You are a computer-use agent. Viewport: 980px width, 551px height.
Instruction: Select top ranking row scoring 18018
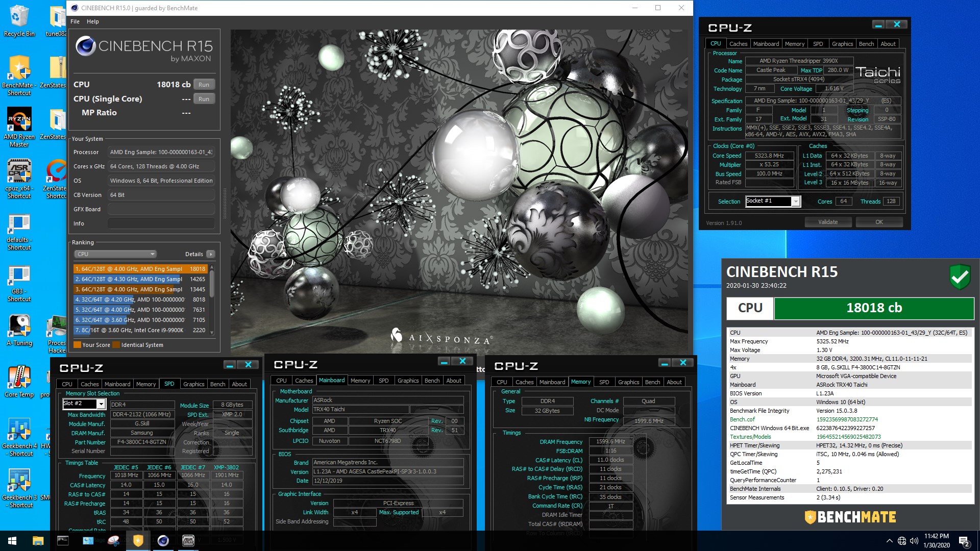[140, 269]
